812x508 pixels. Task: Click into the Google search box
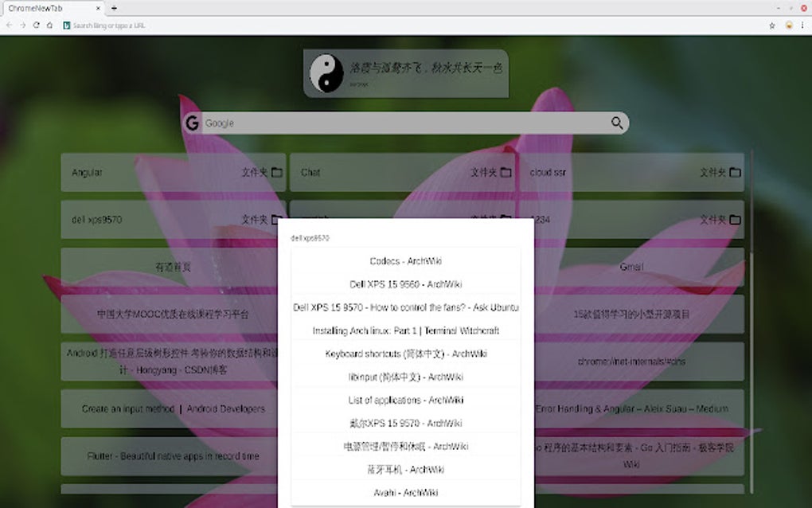point(405,123)
